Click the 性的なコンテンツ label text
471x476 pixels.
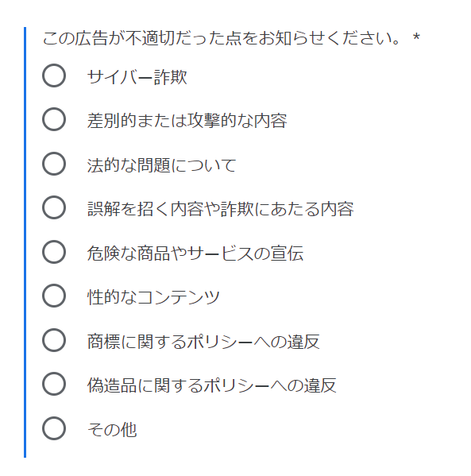153,297
